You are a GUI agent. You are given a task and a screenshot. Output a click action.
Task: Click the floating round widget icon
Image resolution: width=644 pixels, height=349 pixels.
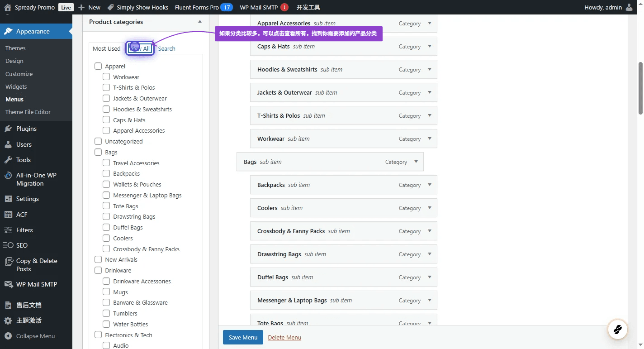pyautogui.click(x=617, y=329)
